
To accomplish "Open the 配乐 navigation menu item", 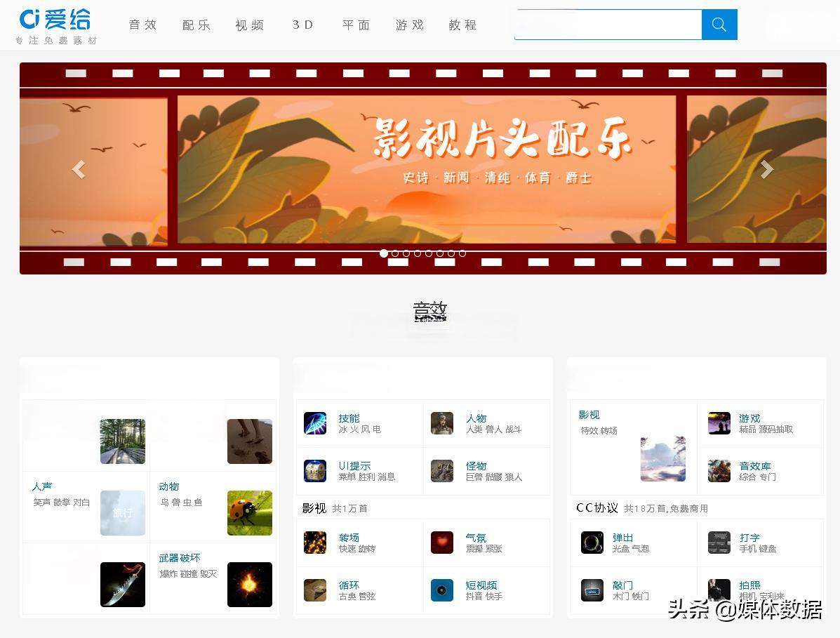I will click(x=196, y=25).
